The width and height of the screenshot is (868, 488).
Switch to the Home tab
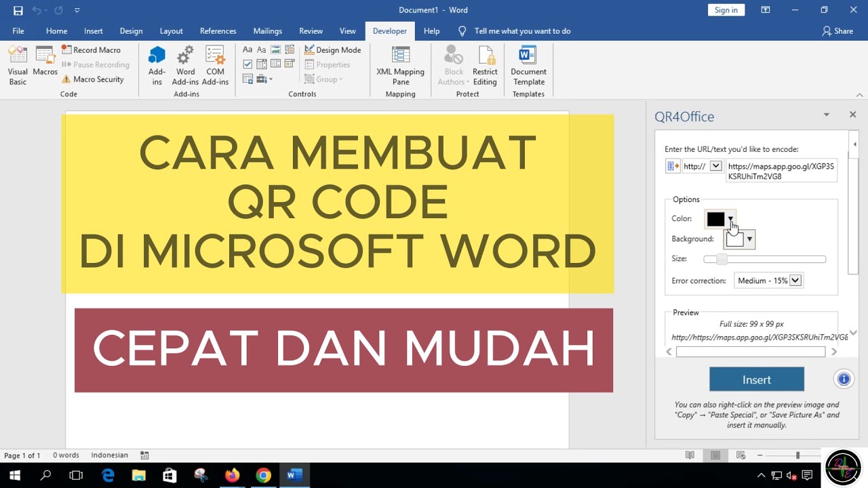(56, 31)
